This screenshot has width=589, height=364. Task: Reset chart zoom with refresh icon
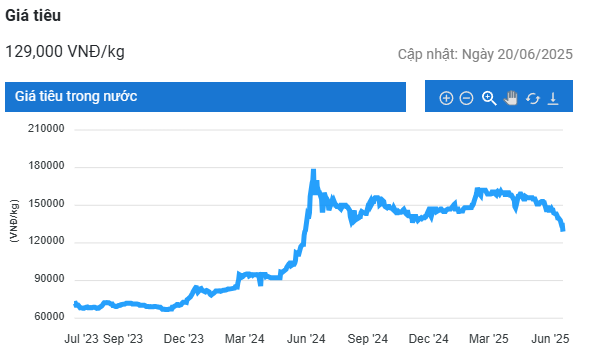point(533,99)
